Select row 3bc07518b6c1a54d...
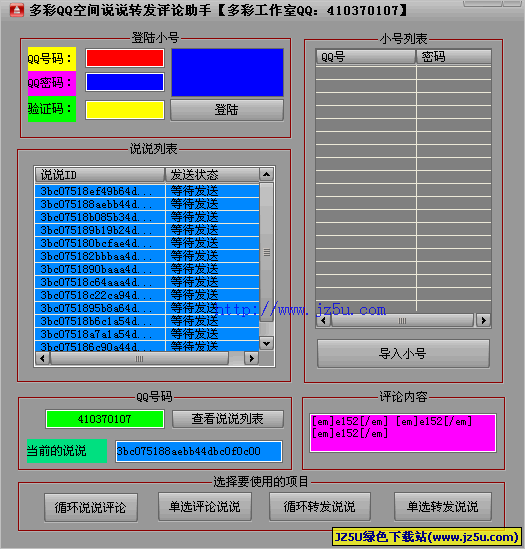Image resolution: width=525 pixels, height=549 pixels. 147,321
